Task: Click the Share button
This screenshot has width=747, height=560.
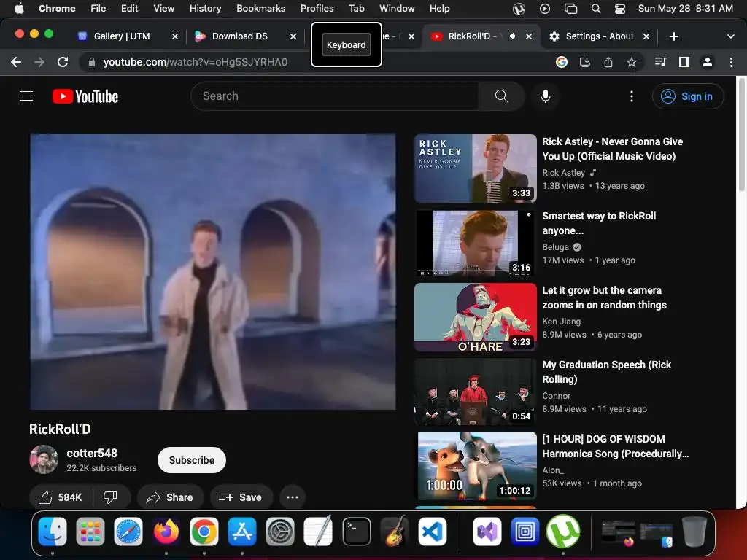Action: pyautogui.click(x=170, y=497)
